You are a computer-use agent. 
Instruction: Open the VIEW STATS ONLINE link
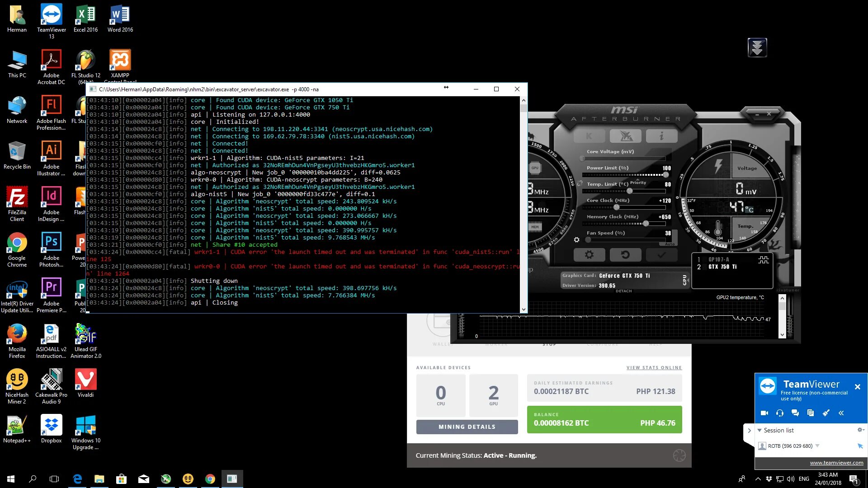click(x=654, y=368)
